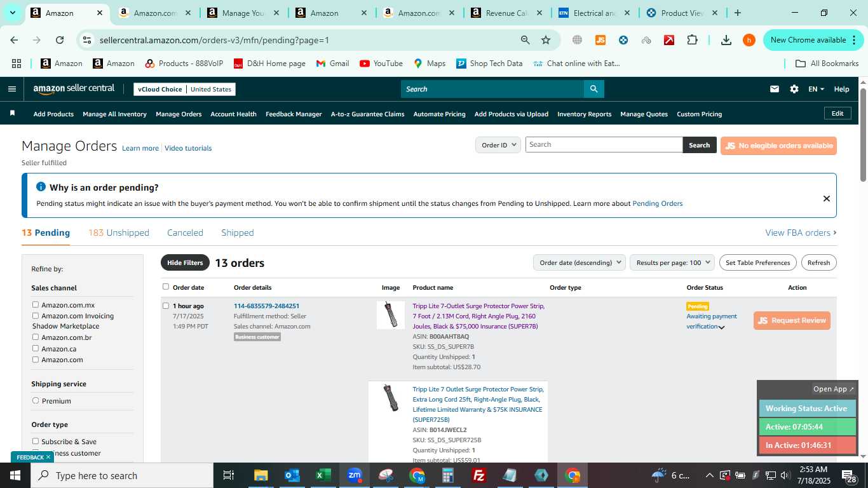868x488 pixels.
Task: Check the order 114-6835579-2484251 row checkbox
Action: pyautogui.click(x=166, y=306)
